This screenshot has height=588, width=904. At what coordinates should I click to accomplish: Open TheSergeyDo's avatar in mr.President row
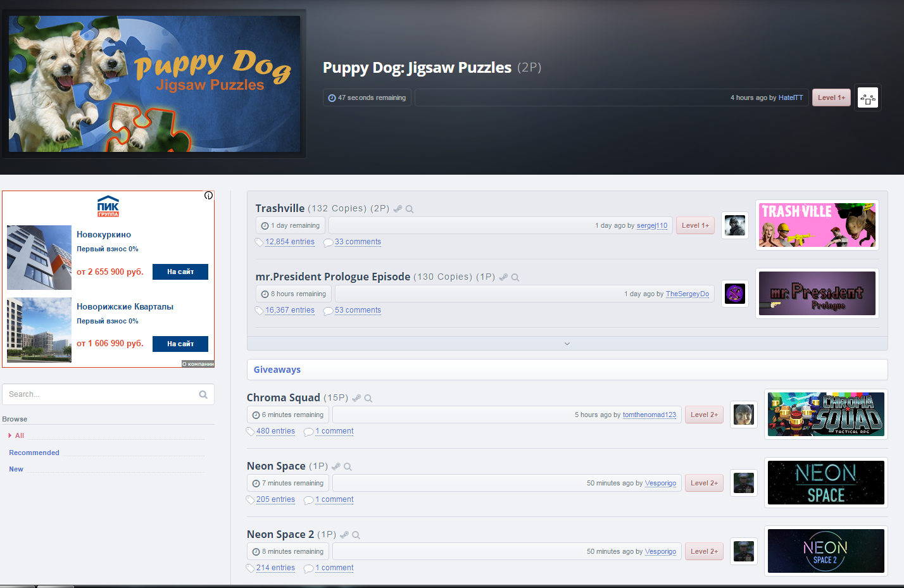[x=735, y=294]
